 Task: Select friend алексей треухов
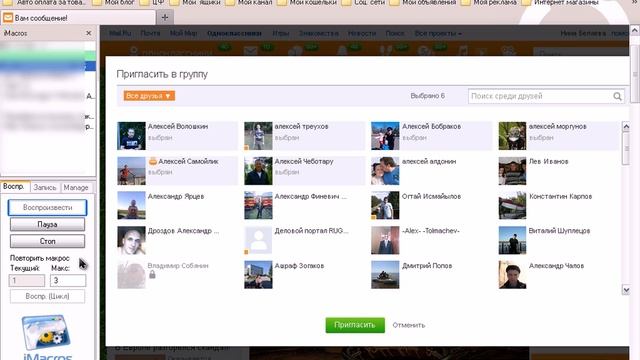304,136
